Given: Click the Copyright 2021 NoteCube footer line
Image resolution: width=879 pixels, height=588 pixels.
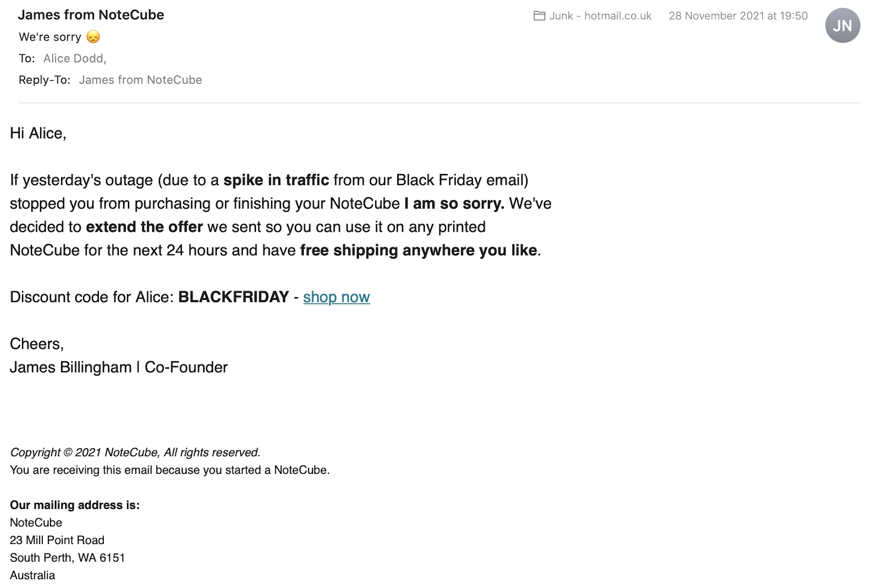Looking at the screenshot, I should tap(135, 452).
